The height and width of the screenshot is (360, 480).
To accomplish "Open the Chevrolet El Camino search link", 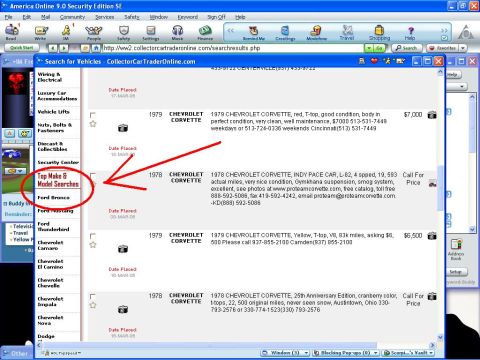I will pos(50,264).
